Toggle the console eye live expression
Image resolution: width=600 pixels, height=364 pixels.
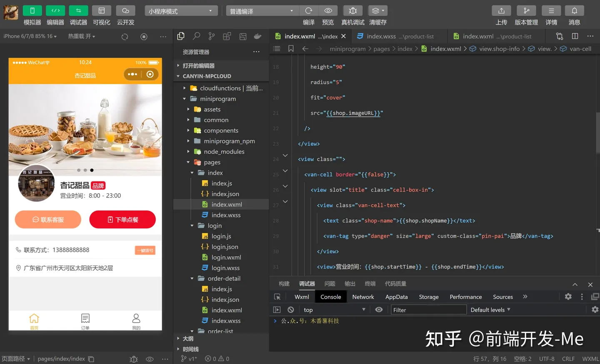pyautogui.click(x=379, y=310)
